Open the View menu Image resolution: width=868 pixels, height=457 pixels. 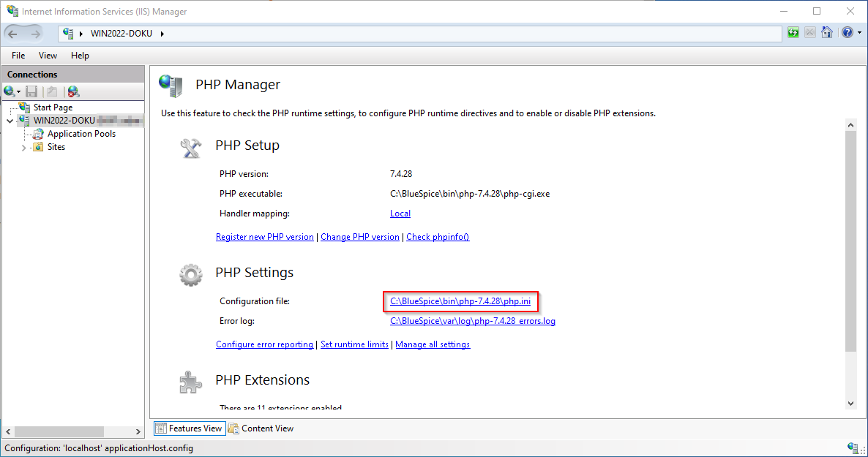(x=48, y=56)
